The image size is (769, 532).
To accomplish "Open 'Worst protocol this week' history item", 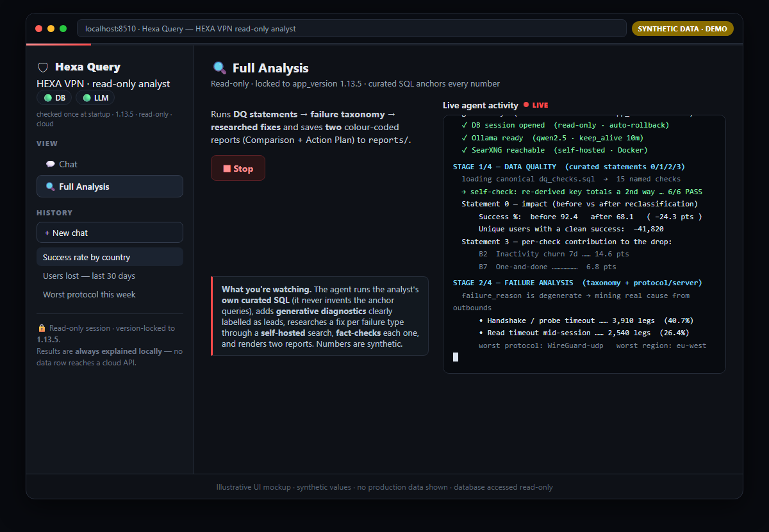I will [110, 294].
